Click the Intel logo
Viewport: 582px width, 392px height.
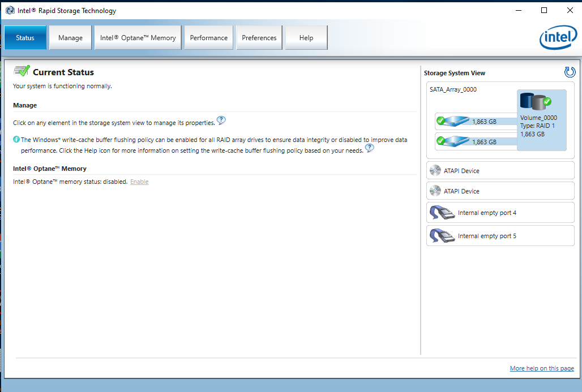click(558, 37)
